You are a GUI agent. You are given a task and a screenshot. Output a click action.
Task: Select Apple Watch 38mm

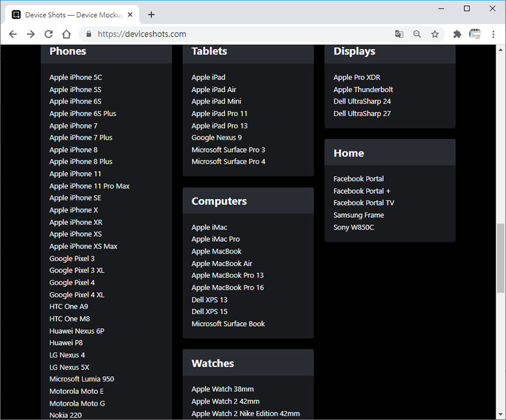click(x=223, y=389)
